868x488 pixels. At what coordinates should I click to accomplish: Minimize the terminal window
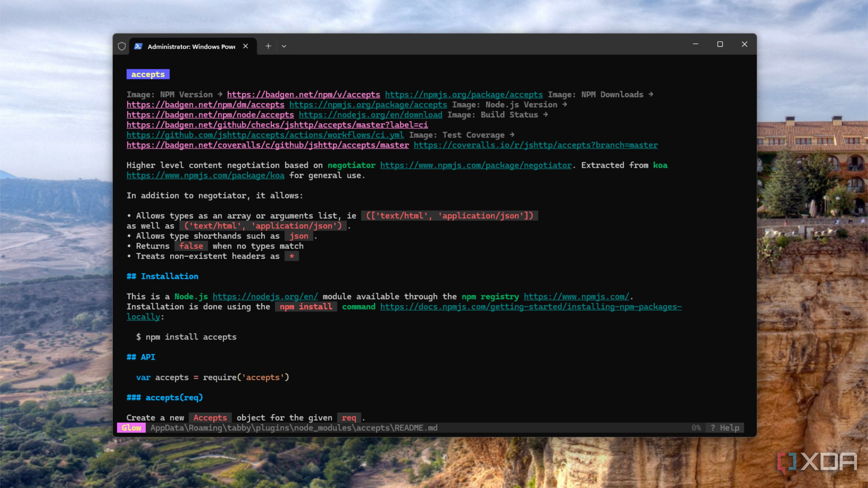696,44
